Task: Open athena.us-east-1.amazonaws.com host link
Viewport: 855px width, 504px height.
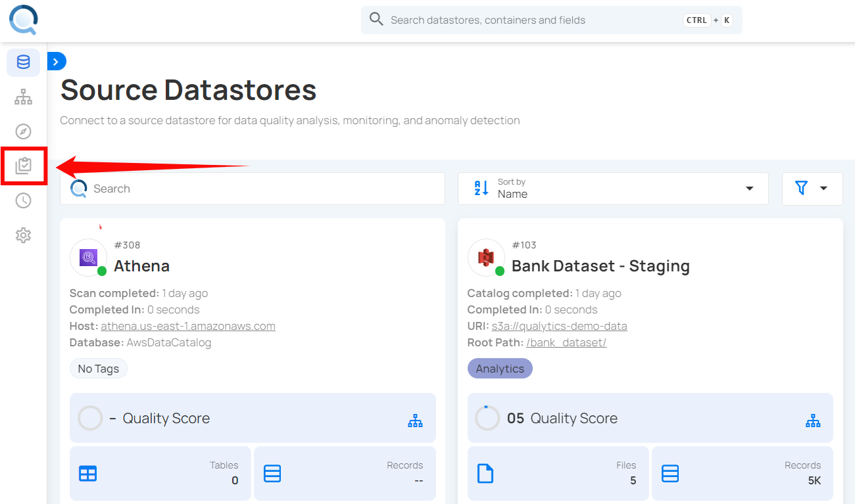Action: coord(188,326)
